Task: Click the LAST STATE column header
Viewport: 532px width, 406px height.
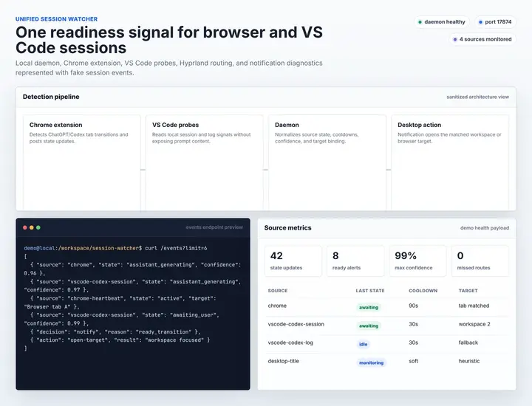Action: (x=370, y=291)
